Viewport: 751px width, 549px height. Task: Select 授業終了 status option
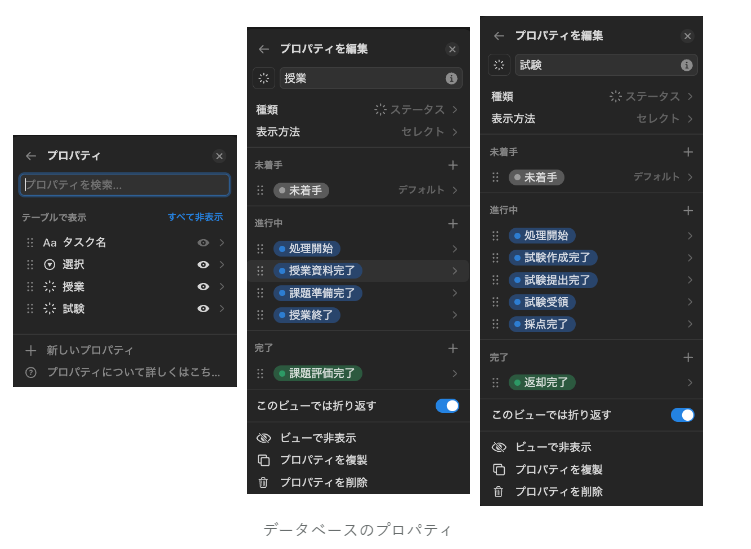pyautogui.click(x=358, y=315)
